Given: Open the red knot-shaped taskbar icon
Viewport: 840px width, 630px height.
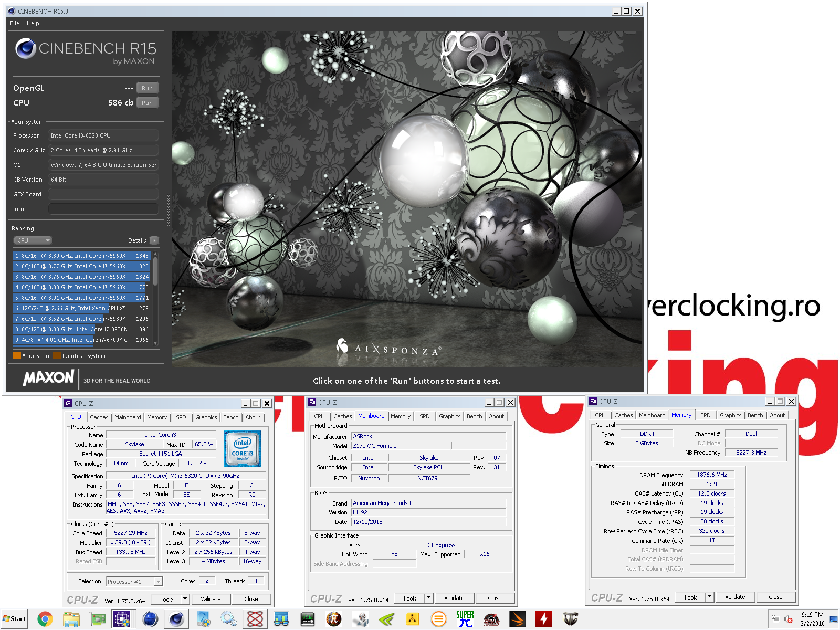Looking at the screenshot, I should coord(255,619).
